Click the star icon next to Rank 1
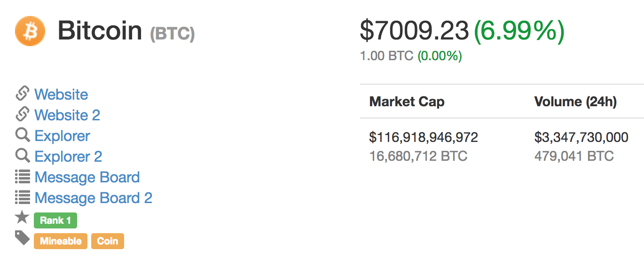The width and height of the screenshot is (644, 267). (22, 217)
